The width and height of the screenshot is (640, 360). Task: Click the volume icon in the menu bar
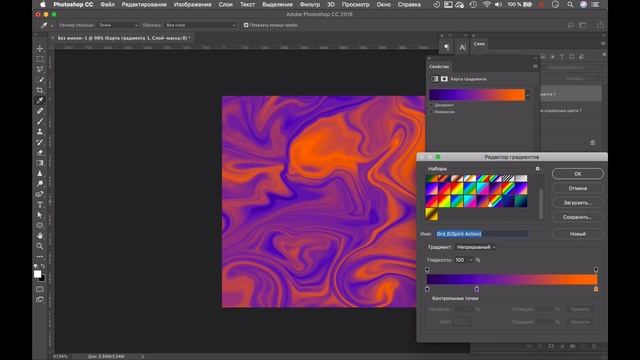498,4
